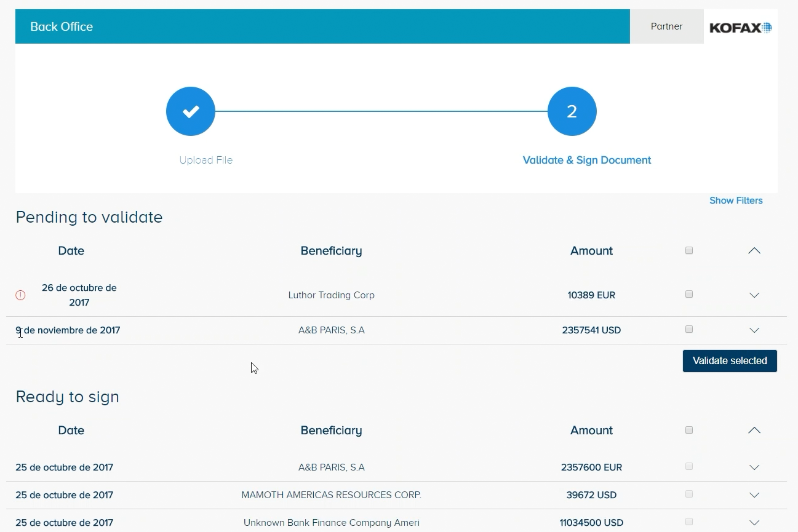The height and width of the screenshot is (532, 798).
Task: Check the MAMOTH AMERICAS RESOURCES row checkbox
Action: click(688, 494)
